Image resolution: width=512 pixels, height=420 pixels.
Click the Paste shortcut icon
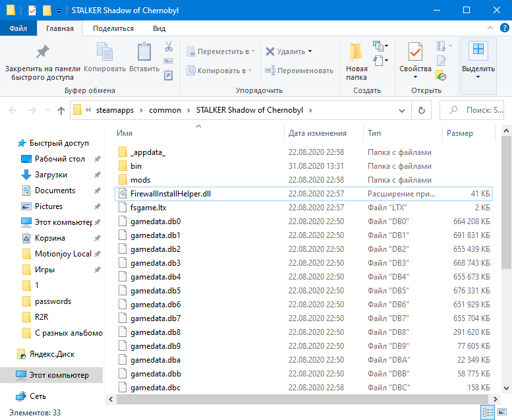click(x=169, y=75)
